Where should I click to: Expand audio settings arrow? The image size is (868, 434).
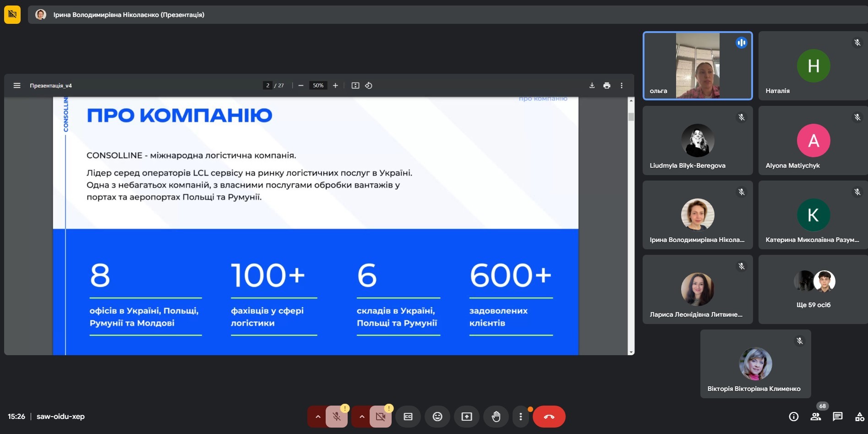pos(317,417)
